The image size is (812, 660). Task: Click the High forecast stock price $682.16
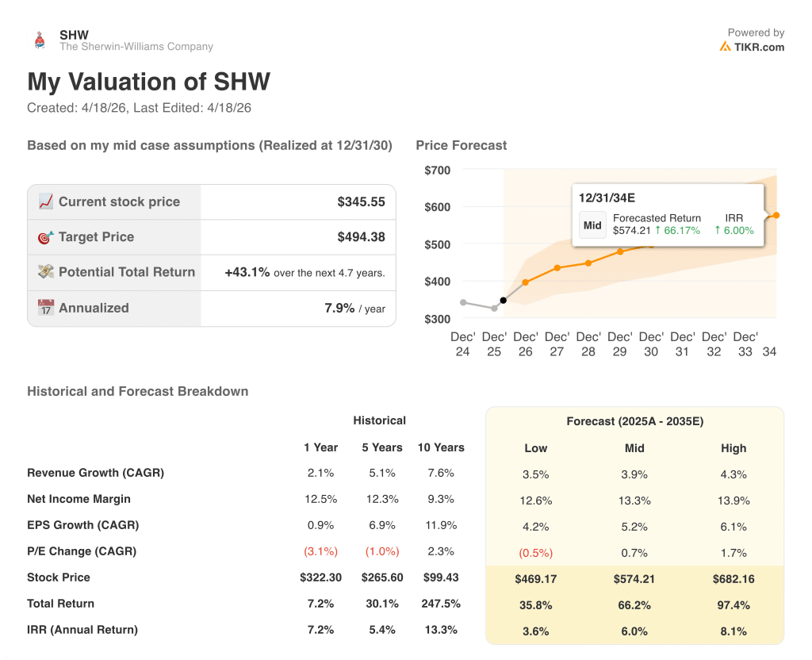click(733, 578)
